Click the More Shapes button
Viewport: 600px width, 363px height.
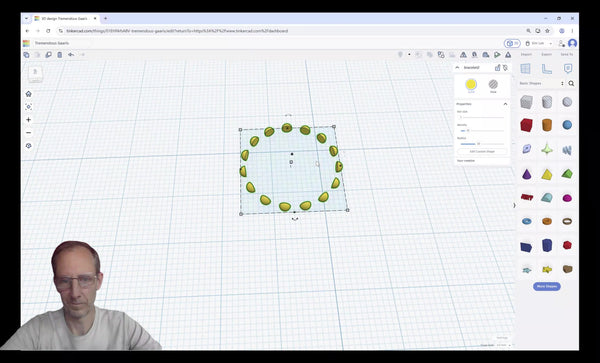[x=547, y=286]
